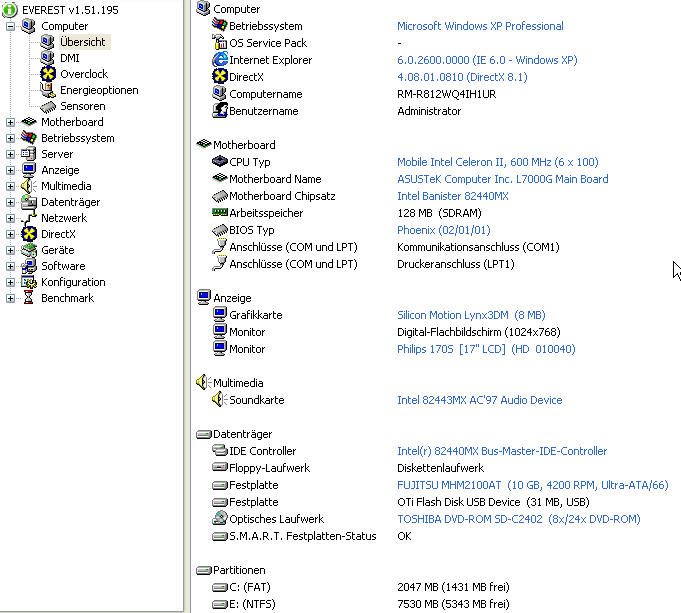Click the Overclock icon in sidebar
681x613 pixels.
coord(48,74)
